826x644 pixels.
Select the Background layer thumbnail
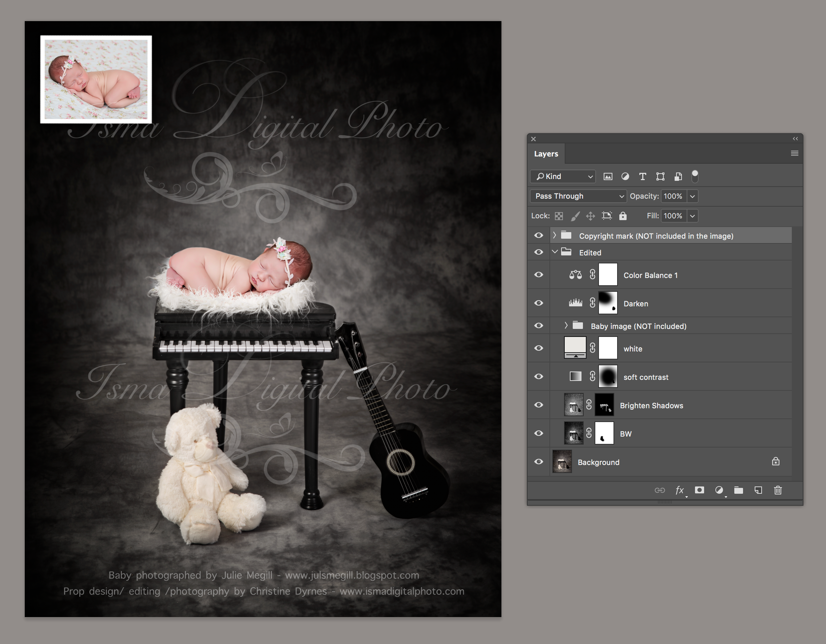[x=562, y=461]
